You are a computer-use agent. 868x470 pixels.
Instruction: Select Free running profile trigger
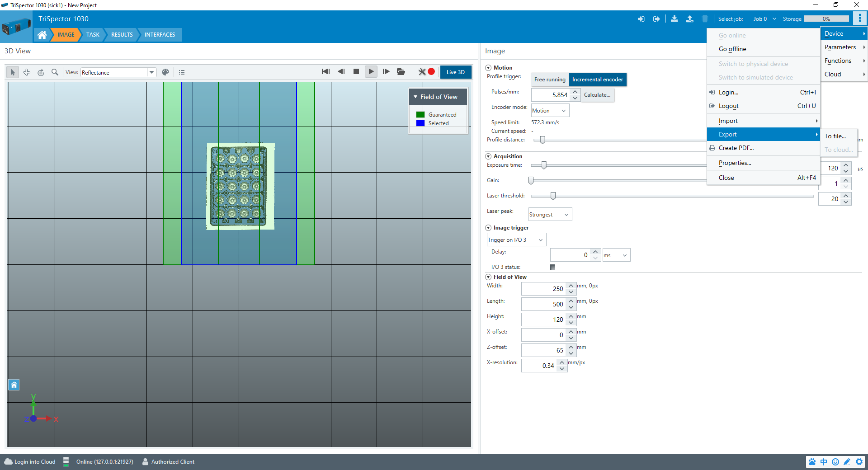click(x=550, y=80)
